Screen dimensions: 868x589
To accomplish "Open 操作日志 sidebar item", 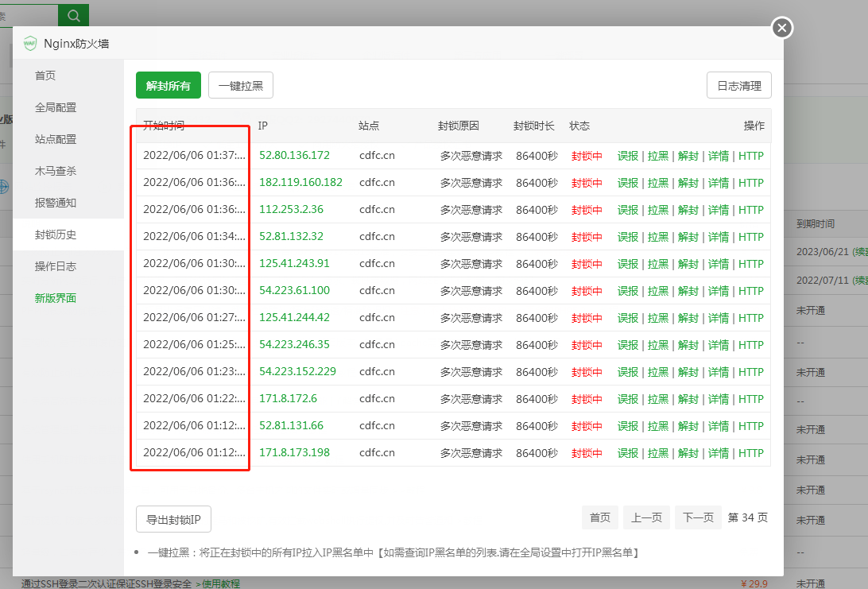I will tap(56, 266).
